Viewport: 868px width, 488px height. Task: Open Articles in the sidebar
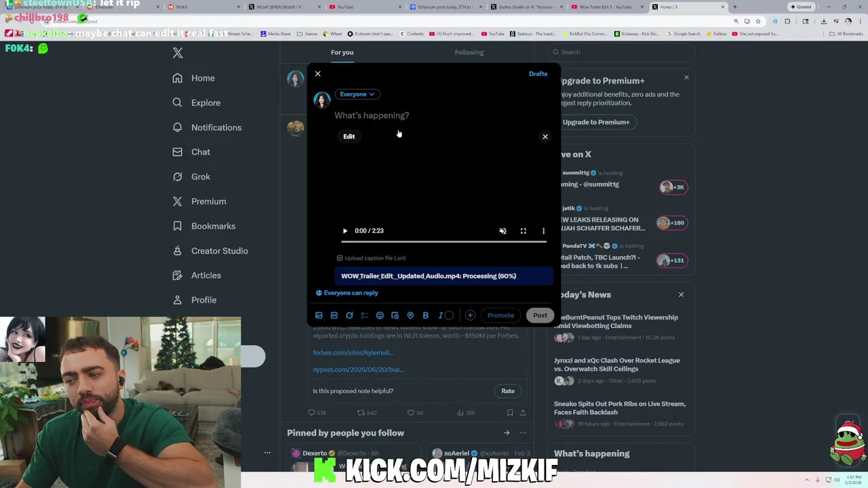coord(197,275)
